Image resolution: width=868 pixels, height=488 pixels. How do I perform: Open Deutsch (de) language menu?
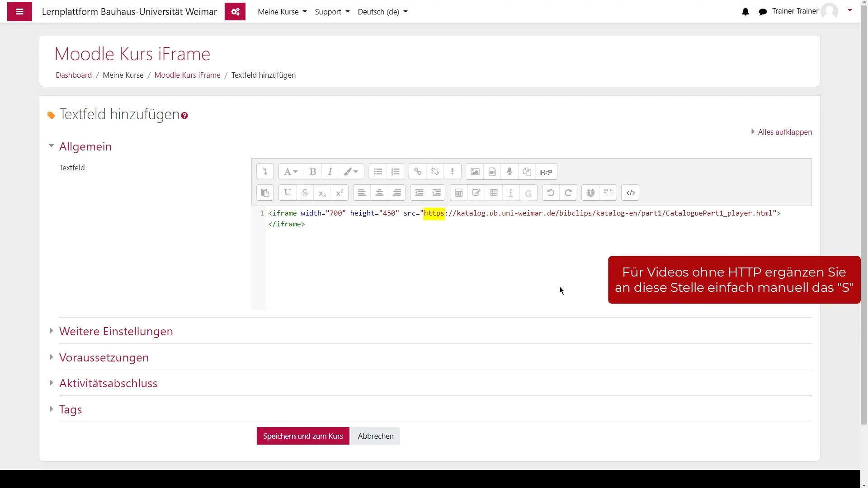pyautogui.click(x=382, y=12)
